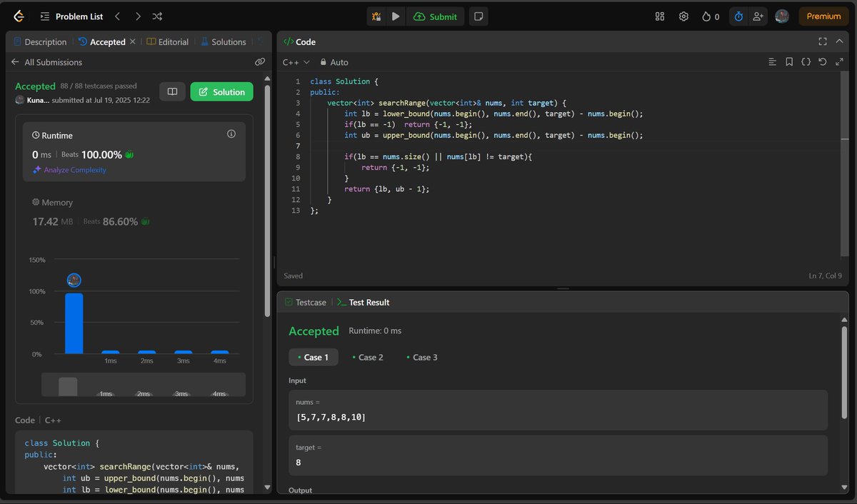Viewport: 857px width, 504px height.
Task: Click the target input value field
Action: [558, 455]
